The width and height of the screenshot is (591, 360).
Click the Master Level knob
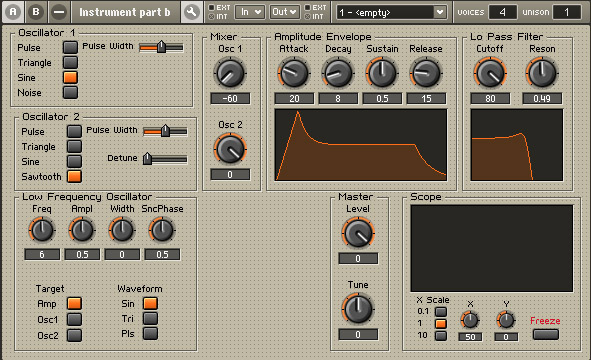click(x=358, y=233)
